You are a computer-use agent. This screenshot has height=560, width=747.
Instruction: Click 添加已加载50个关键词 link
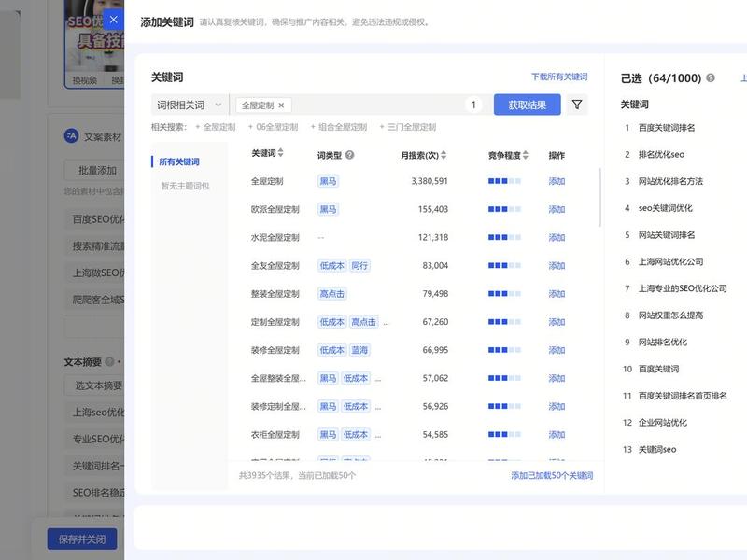[552, 475]
